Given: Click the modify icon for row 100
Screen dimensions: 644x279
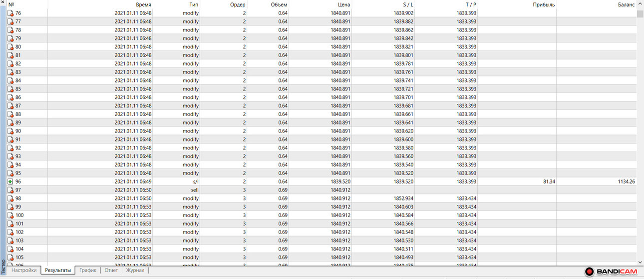Looking at the screenshot, I should [10, 215].
